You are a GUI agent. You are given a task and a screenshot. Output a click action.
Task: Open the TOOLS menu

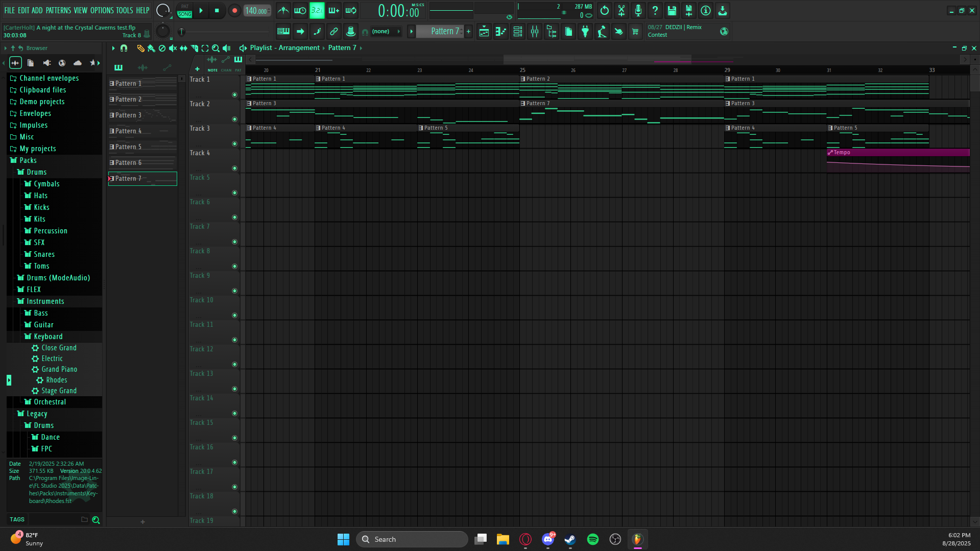125,10
